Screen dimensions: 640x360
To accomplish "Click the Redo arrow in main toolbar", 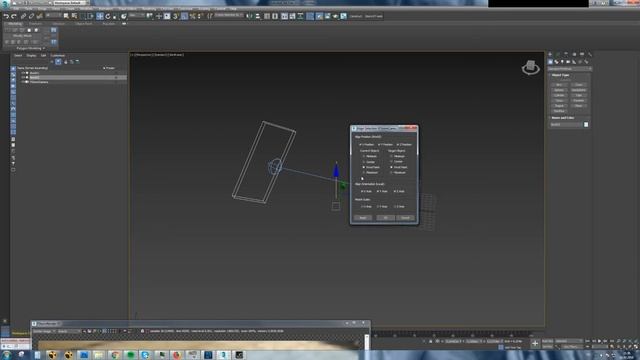I will tap(13, 16).
